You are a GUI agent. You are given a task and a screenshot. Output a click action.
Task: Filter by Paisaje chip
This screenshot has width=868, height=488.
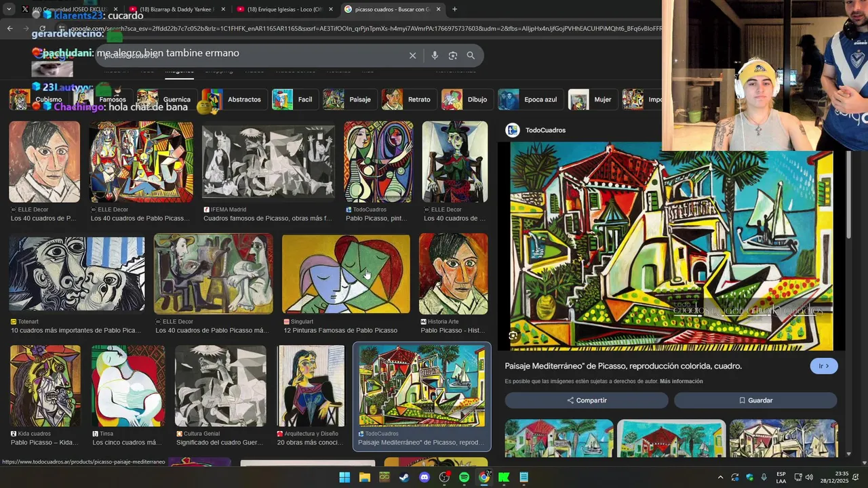pos(349,100)
